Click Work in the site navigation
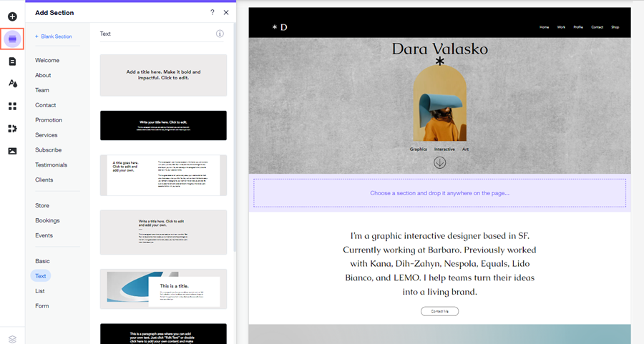 561,27
